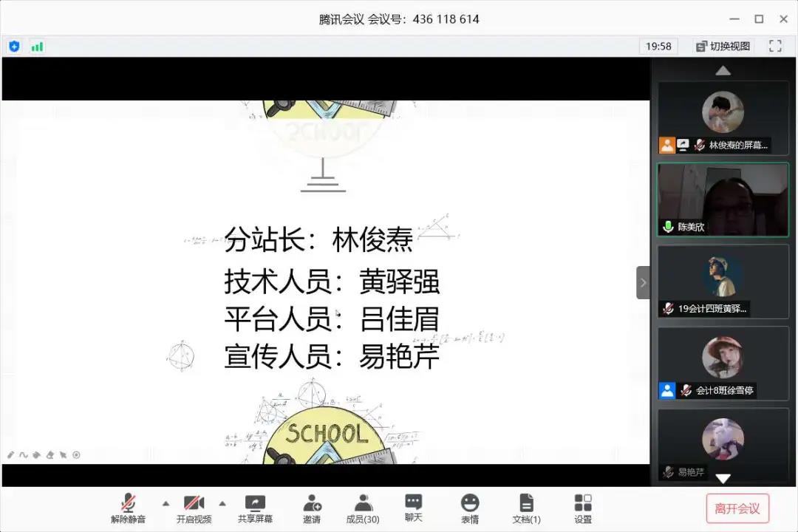Select the arrow selection annotation tool
Screen dimensions: 798x532
click(63, 455)
